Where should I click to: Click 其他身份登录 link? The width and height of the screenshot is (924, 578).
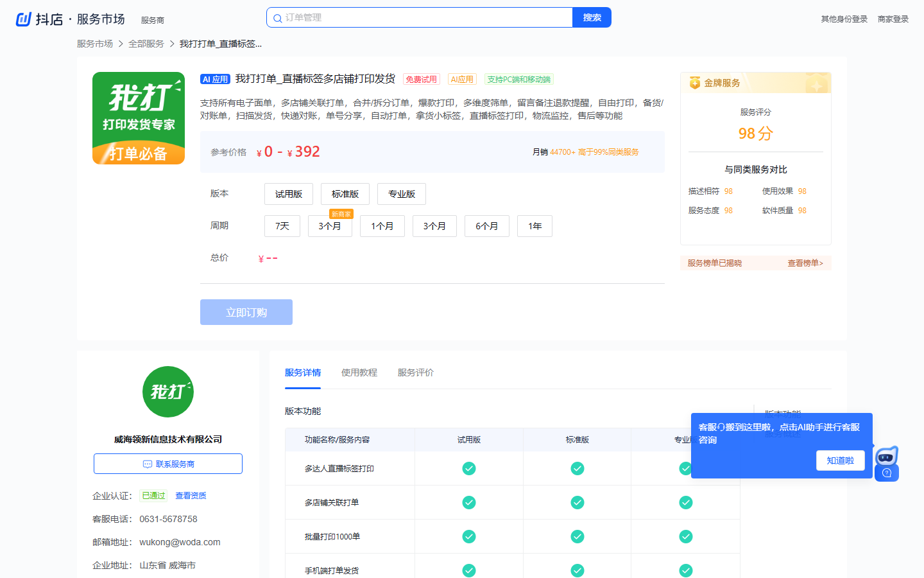click(844, 19)
